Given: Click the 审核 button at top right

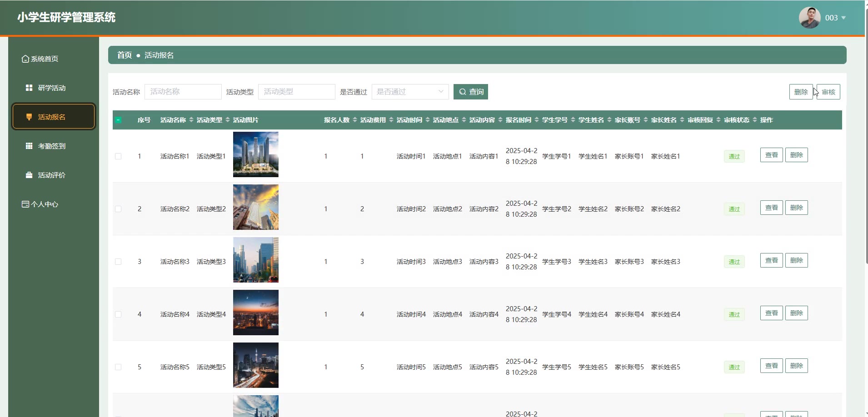Looking at the screenshot, I should (828, 92).
